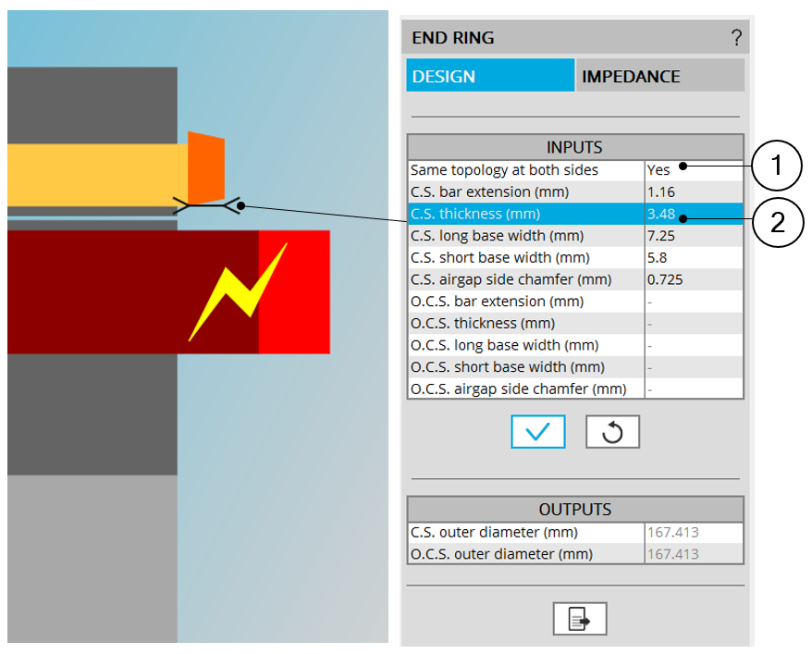Image resolution: width=812 pixels, height=654 pixels.
Task: Select the C.S. thickness value field
Action: coord(693,214)
